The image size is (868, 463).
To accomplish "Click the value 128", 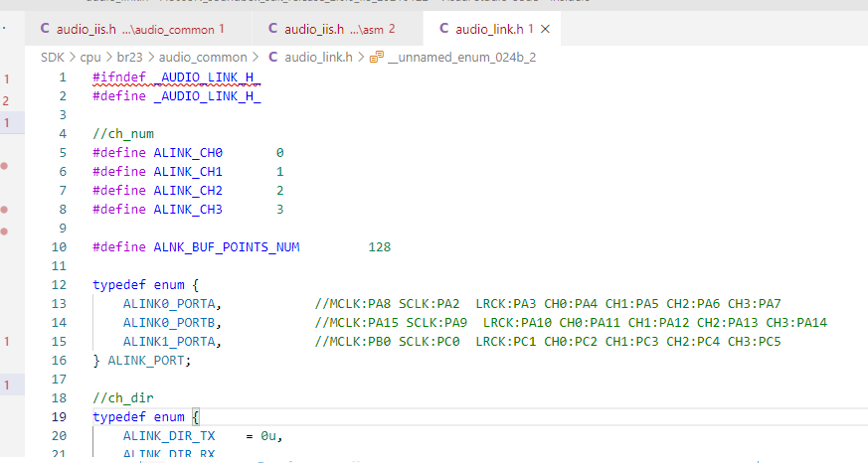I will coord(380,246).
